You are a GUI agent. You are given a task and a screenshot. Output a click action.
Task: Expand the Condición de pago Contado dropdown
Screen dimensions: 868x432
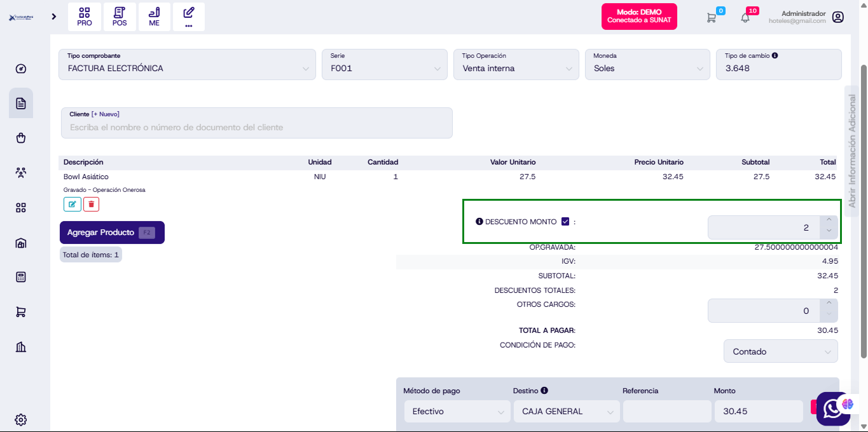[780, 351]
